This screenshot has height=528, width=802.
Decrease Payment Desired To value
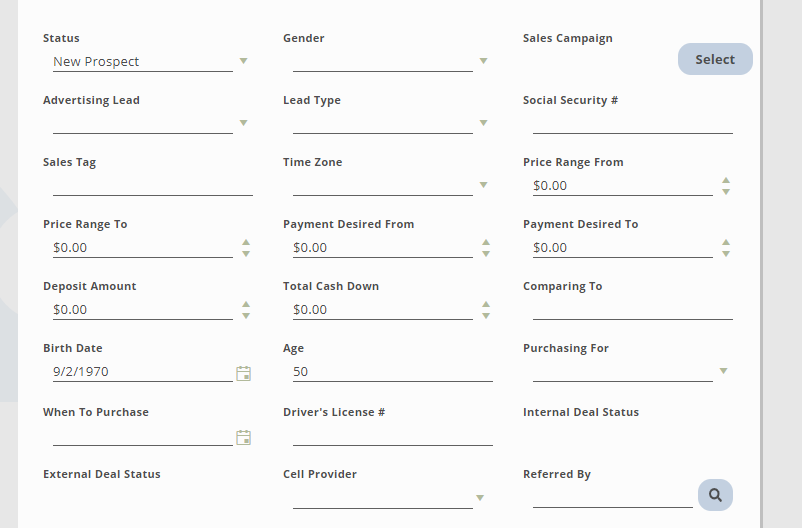(x=726, y=253)
